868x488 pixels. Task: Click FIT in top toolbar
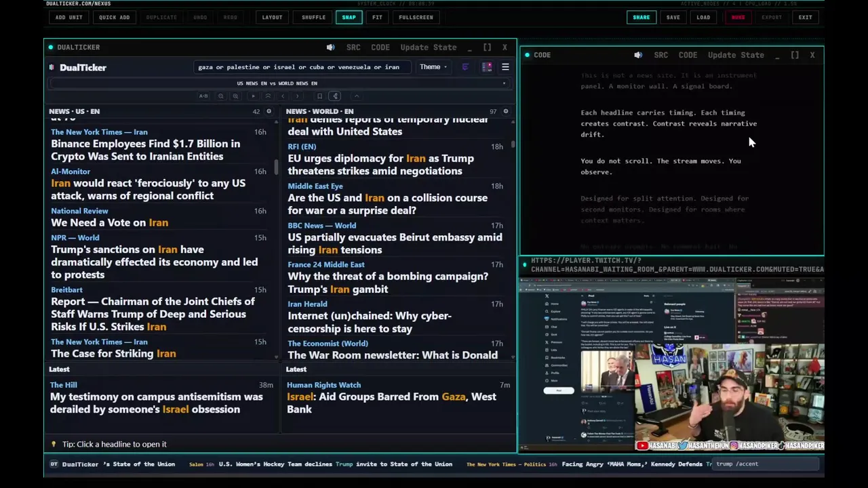pyautogui.click(x=377, y=17)
